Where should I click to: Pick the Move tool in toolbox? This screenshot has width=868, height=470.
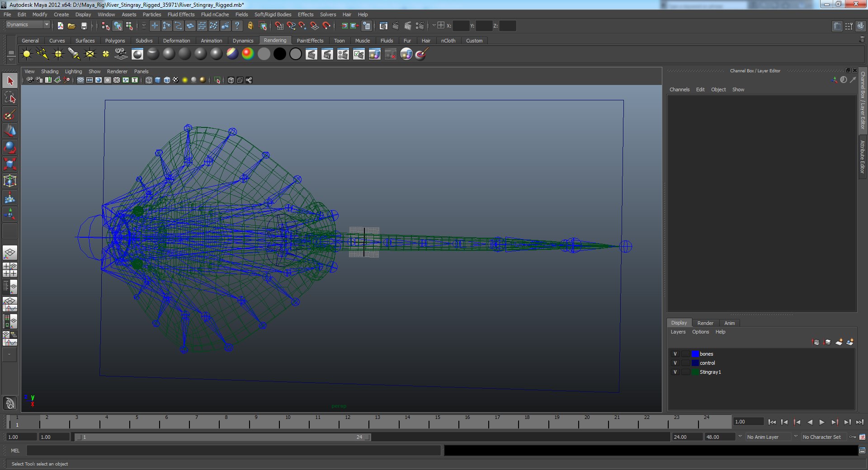tap(10, 131)
